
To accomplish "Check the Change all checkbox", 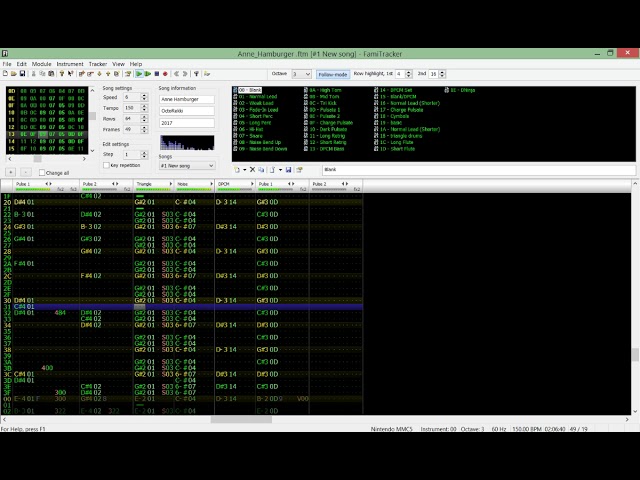I will point(42,173).
